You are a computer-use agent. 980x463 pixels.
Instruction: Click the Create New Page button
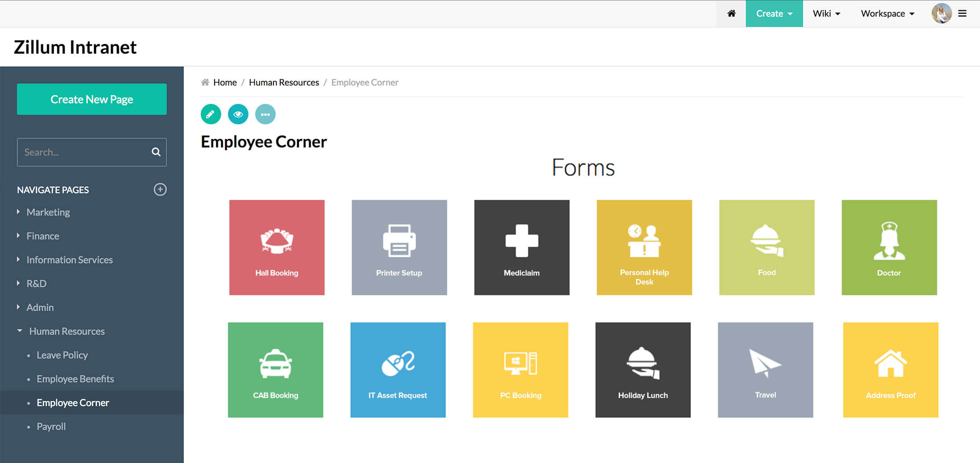coord(92,99)
